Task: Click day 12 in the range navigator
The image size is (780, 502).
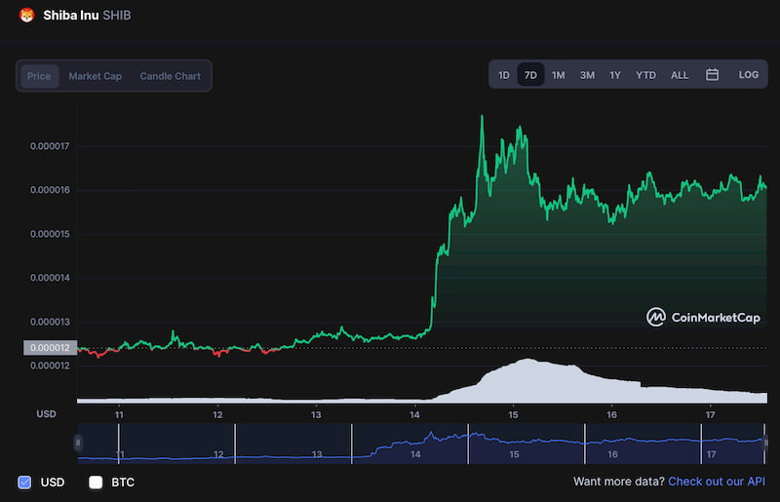Action: (x=218, y=454)
